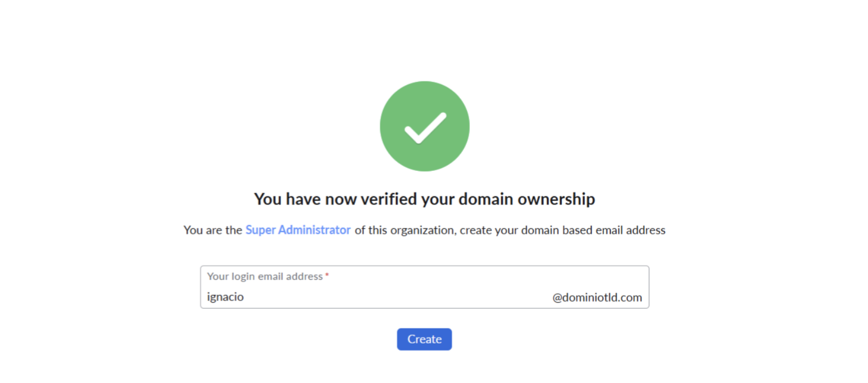The height and width of the screenshot is (383, 868).
Task: Click the word 'Administrator' in the blue link
Action: point(314,230)
